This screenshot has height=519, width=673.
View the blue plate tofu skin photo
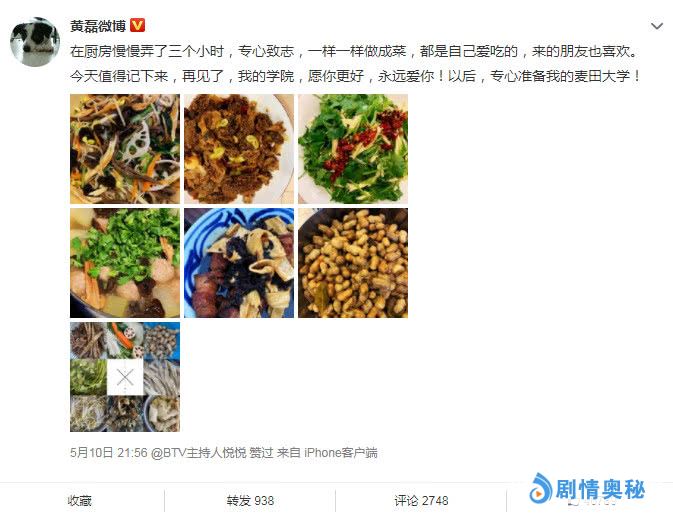point(239,263)
